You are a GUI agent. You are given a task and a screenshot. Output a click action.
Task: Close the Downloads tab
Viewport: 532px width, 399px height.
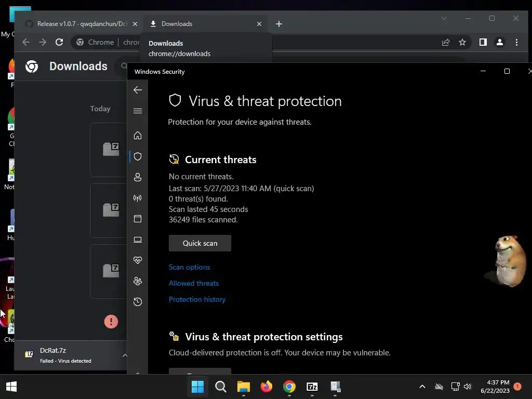259,24
